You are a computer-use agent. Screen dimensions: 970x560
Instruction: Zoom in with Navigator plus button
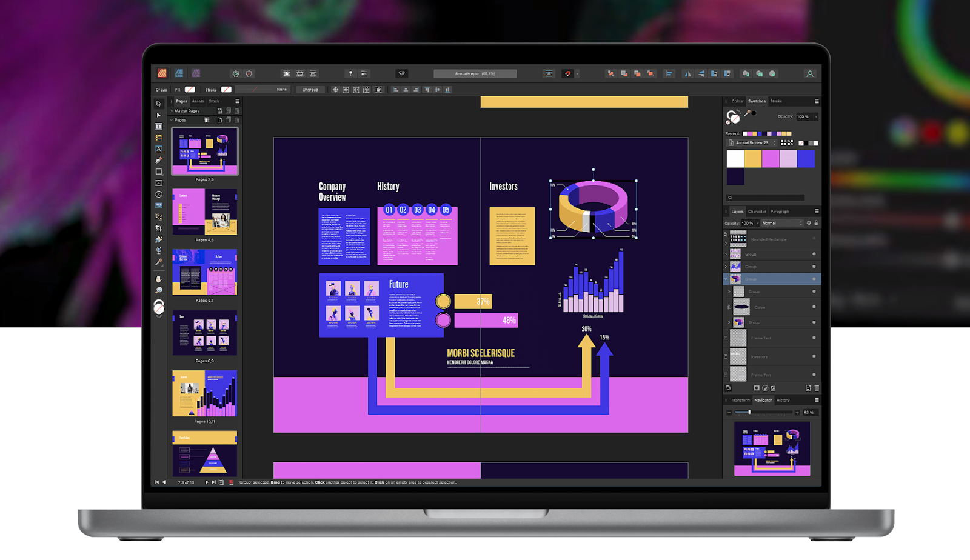[797, 412]
